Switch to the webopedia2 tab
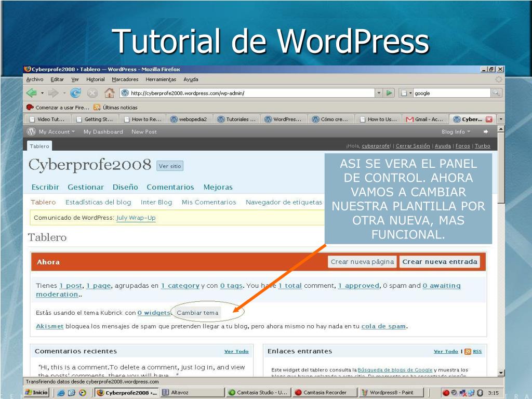Image resolution: width=532 pixels, height=399 pixels. 189,119
